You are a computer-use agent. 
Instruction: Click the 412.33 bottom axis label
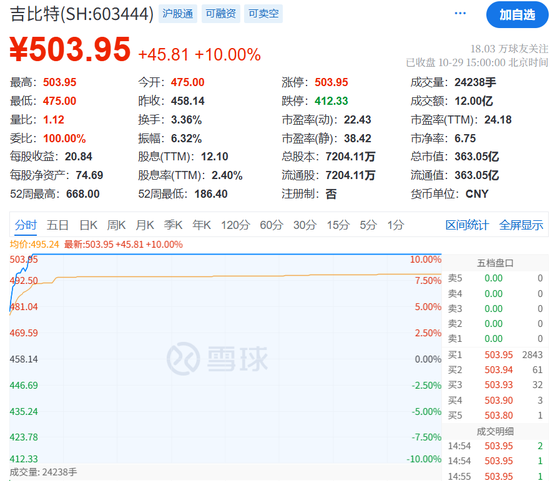click(24, 459)
